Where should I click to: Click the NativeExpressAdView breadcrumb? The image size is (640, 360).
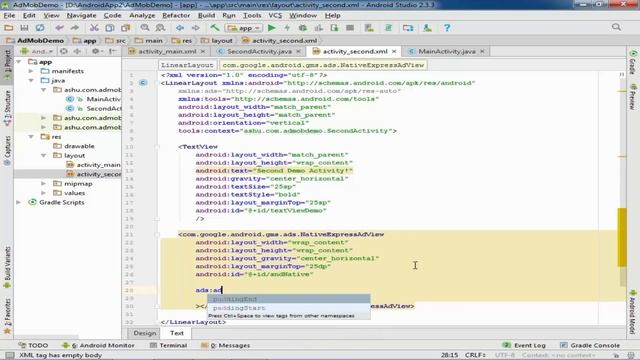[x=323, y=65]
